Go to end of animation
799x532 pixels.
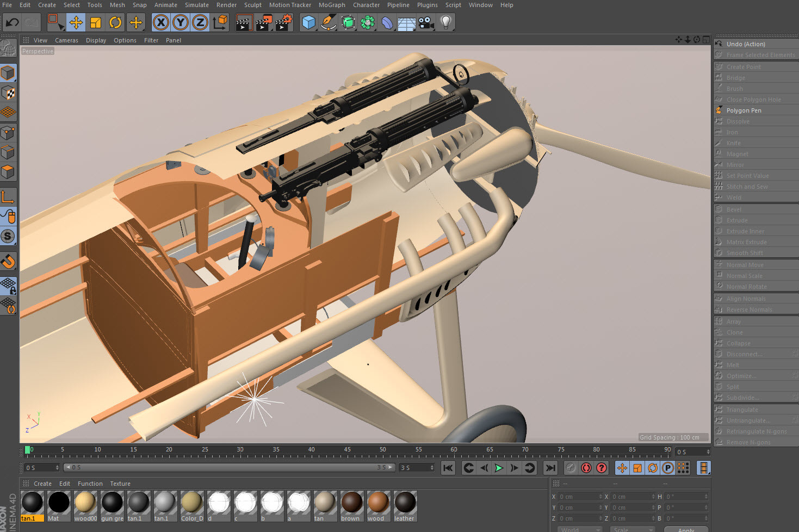pyautogui.click(x=550, y=468)
